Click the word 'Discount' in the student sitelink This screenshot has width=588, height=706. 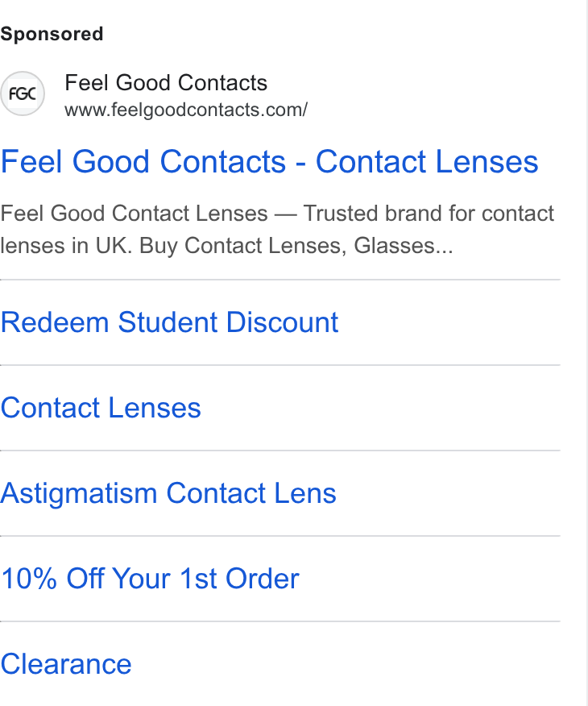[x=282, y=322]
